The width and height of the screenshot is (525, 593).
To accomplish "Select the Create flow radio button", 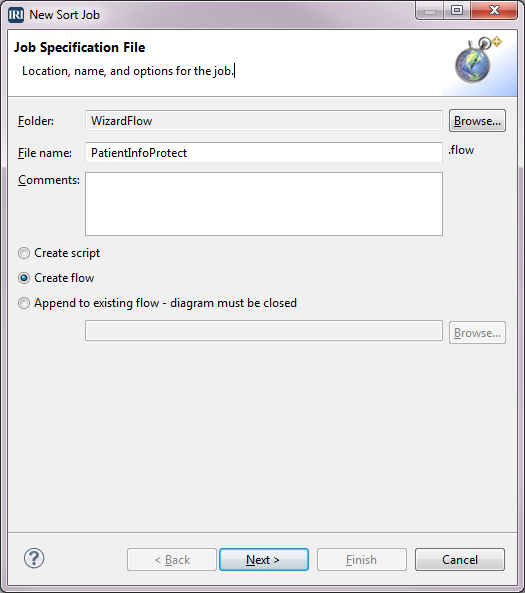I will point(24,278).
